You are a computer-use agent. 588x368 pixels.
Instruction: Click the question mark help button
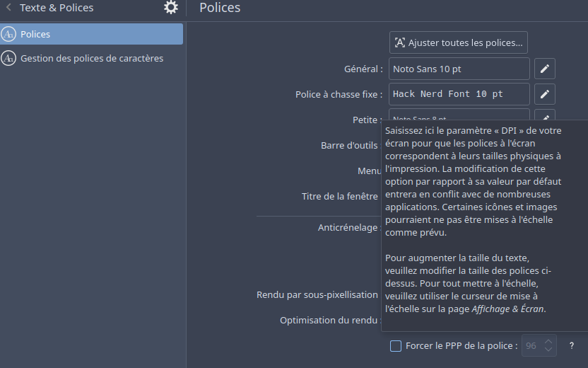(x=572, y=345)
